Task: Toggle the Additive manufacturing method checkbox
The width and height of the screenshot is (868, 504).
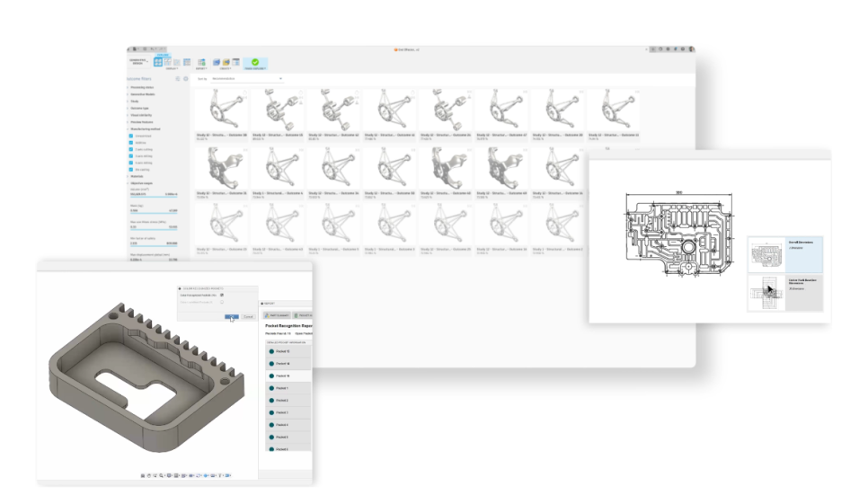Action: point(130,142)
